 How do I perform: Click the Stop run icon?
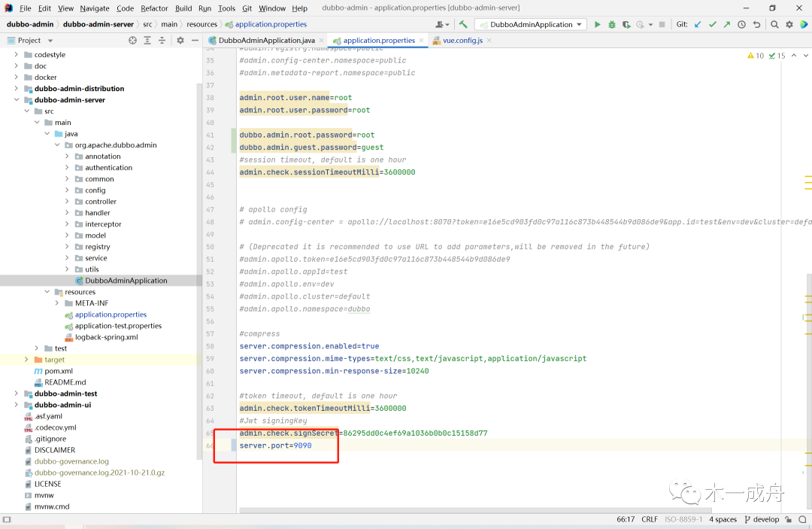[662, 24]
